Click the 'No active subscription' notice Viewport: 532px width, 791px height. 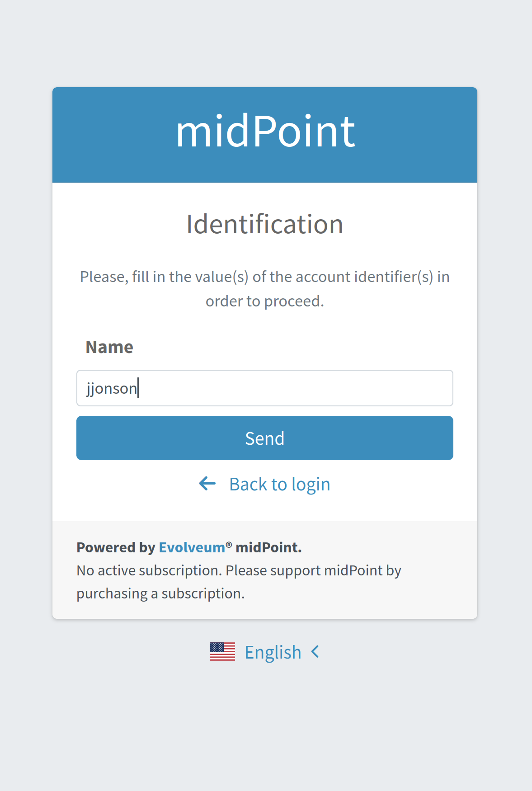click(x=239, y=570)
